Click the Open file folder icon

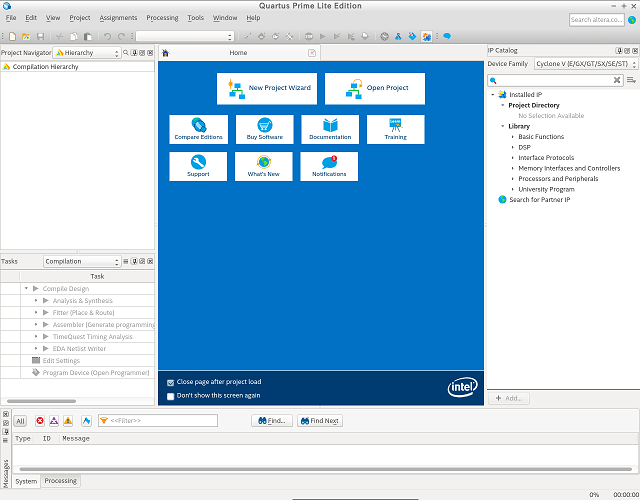click(x=26, y=36)
